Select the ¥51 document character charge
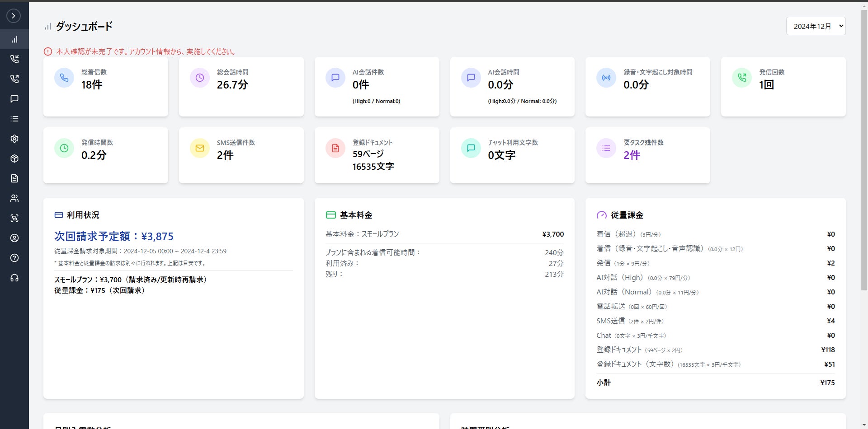The height and width of the screenshot is (429, 868). 830,364
